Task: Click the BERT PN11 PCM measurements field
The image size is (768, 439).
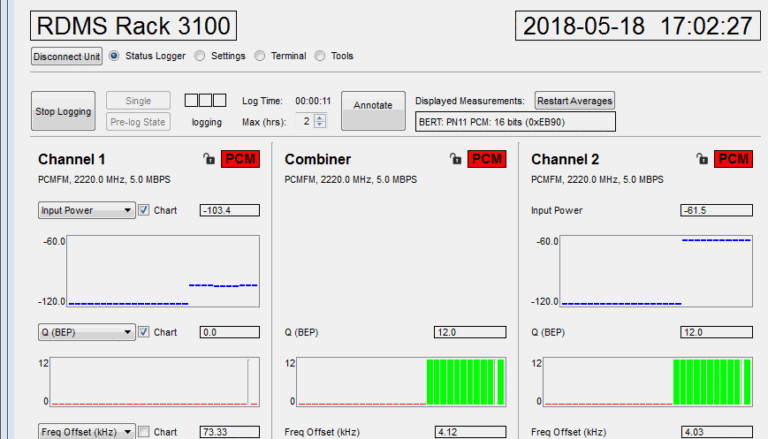Action: click(x=515, y=122)
